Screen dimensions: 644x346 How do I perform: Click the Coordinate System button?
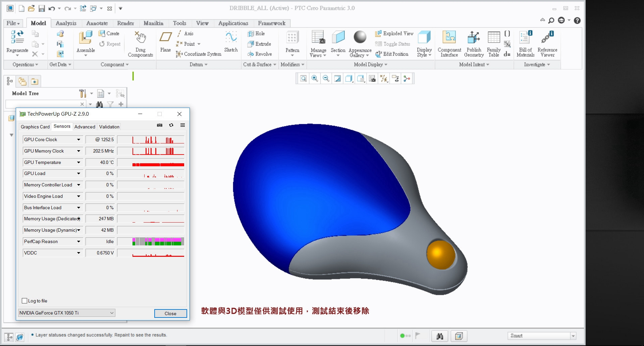click(199, 54)
